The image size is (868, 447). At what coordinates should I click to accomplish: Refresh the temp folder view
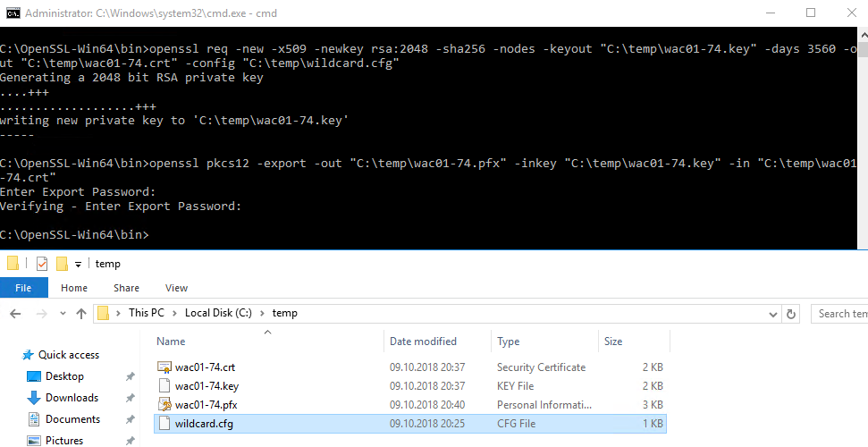coord(791,314)
